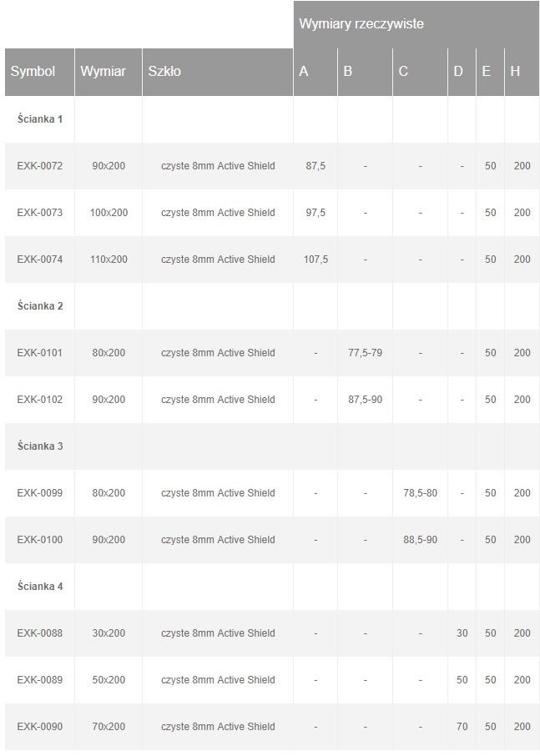
Task: Select the EXK-0074 symbol cell
Action: pyautogui.click(x=40, y=260)
